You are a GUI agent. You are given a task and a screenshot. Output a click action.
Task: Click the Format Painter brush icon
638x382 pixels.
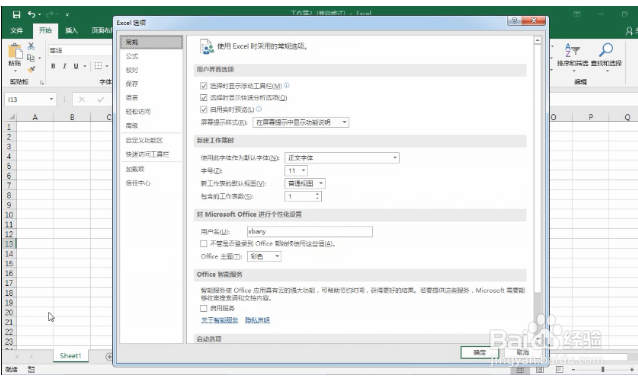click(31, 70)
